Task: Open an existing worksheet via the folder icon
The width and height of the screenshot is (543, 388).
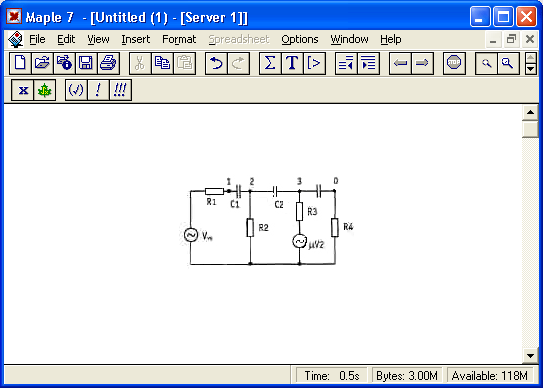Action: (x=42, y=63)
